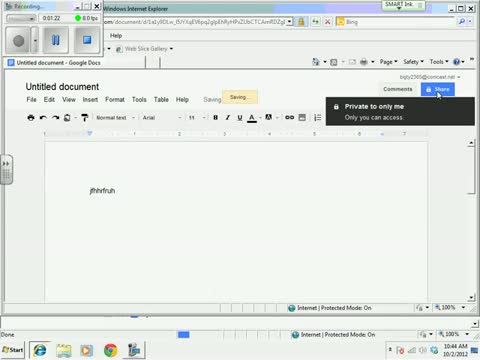Open the Table menu in Docs
This screenshot has width=480, height=360.
(161, 100)
